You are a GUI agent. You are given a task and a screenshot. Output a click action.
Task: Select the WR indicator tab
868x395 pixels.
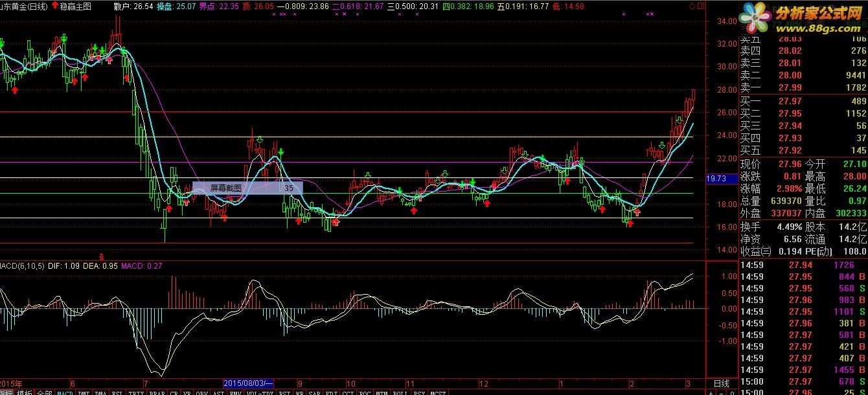pos(299,392)
